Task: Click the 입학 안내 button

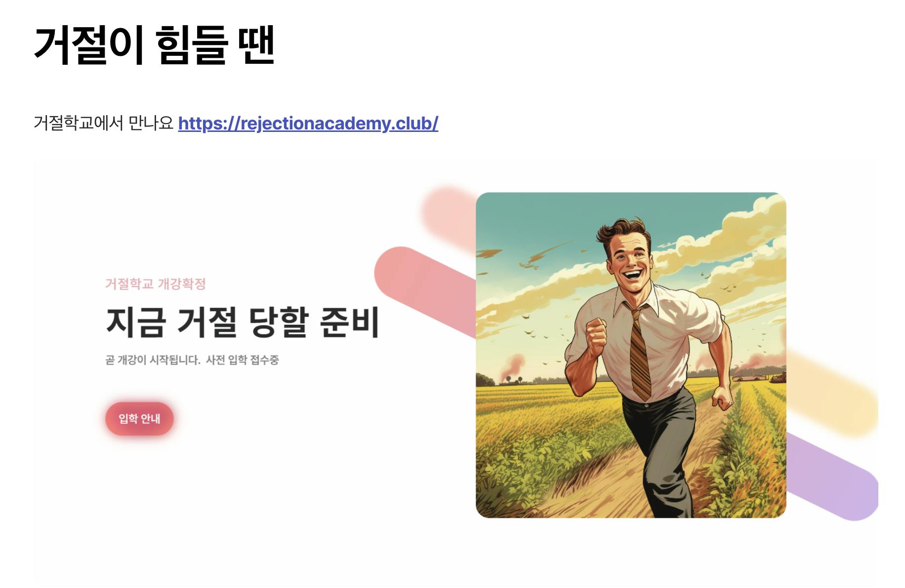Action: point(139,419)
